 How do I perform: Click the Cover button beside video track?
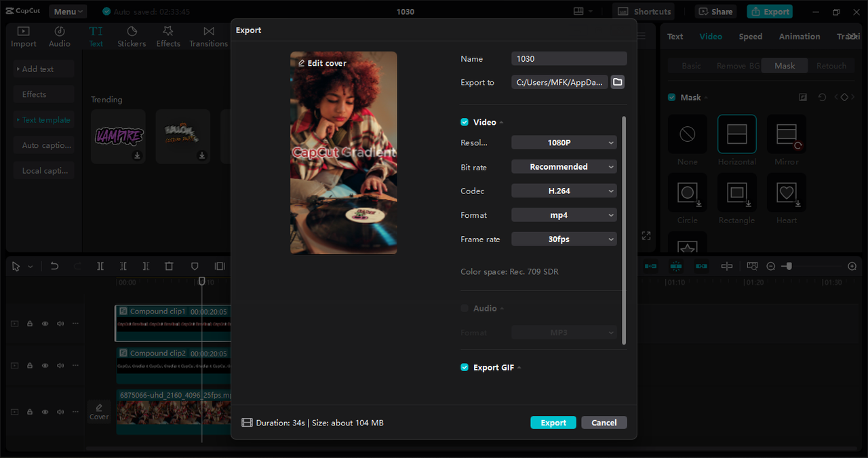99,411
